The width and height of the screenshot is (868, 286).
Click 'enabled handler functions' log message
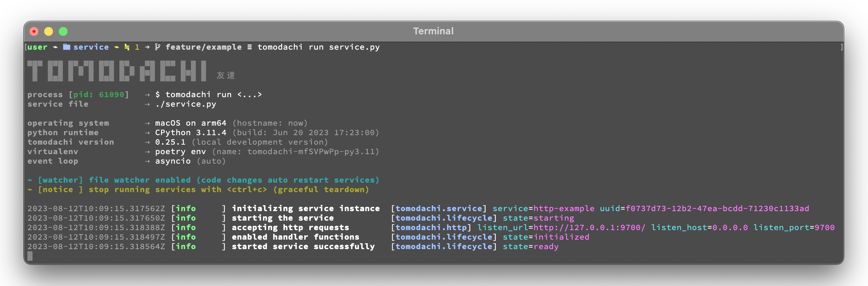pyautogui.click(x=296, y=237)
